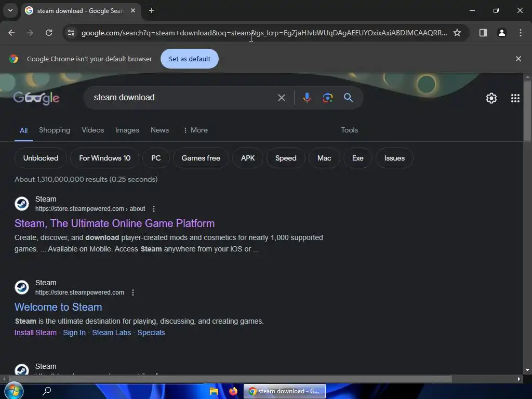Image resolution: width=532 pixels, height=399 pixels.
Task: Dismiss the default browser notification bar
Action: click(x=518, y=59)
